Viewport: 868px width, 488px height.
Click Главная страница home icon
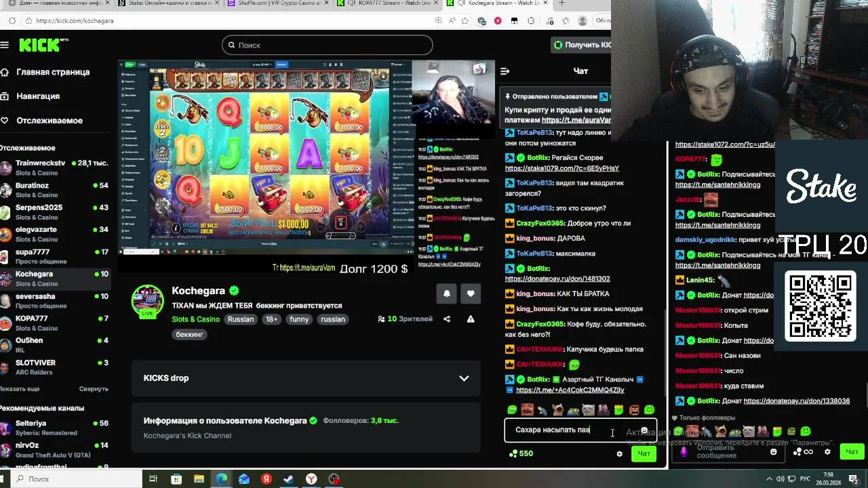click(x=5, y=72)
